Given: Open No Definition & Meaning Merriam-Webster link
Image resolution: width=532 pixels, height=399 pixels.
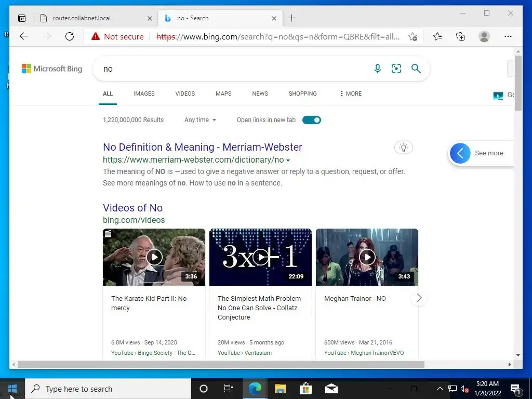Looking at the screenshot, I should [202, 147].
